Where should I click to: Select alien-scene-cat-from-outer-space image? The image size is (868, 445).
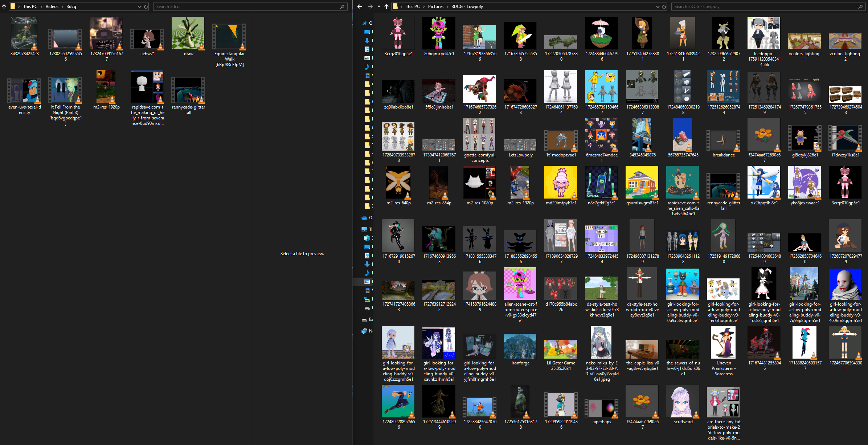[x=520, y=295]
